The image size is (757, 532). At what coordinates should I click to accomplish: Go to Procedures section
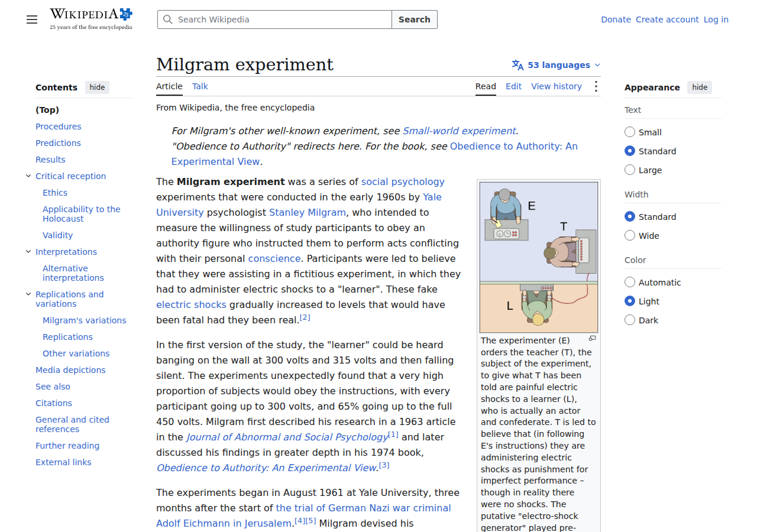click(59, 126)
